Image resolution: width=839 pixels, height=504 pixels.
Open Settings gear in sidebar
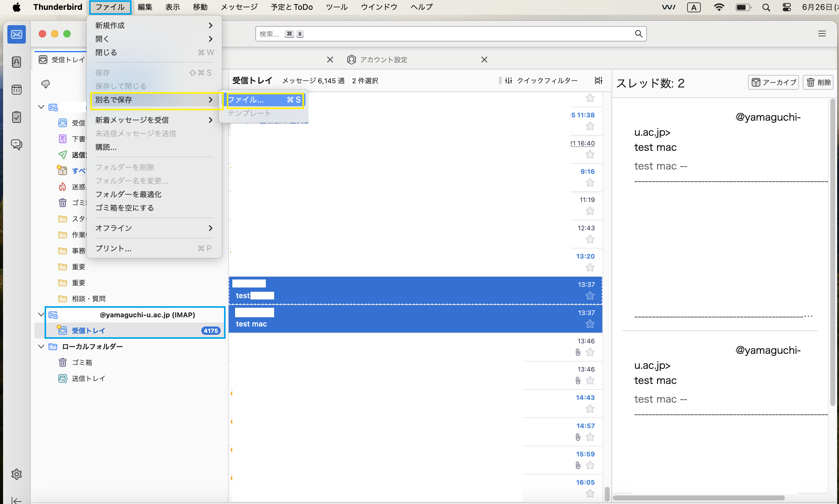tap(16, 474)
